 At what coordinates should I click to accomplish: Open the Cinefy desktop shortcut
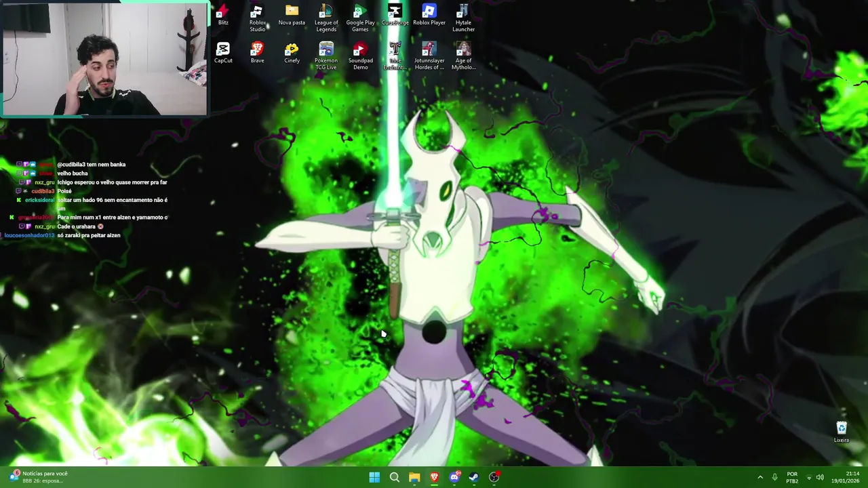pyautogui.click(x=292, y=53)
